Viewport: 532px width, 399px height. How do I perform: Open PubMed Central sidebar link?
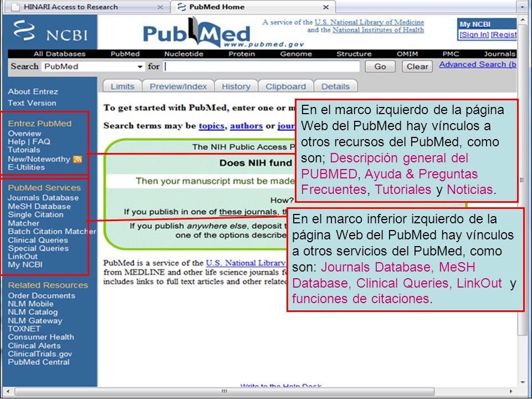click(x=39, y=362)
